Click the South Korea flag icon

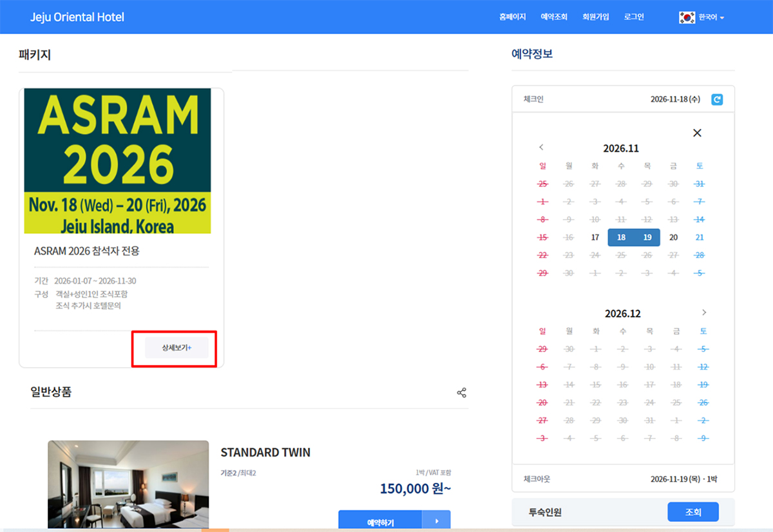tap(687, 17)
